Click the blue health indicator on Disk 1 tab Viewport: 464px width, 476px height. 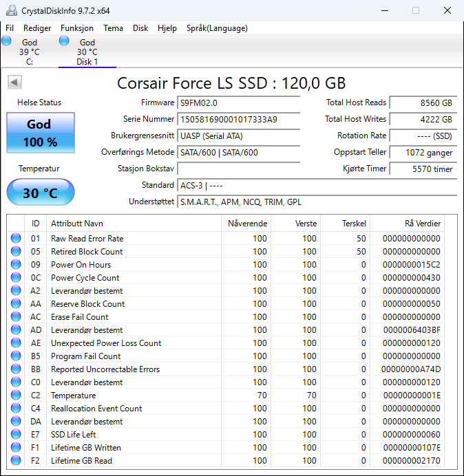[x=64, y=41]
